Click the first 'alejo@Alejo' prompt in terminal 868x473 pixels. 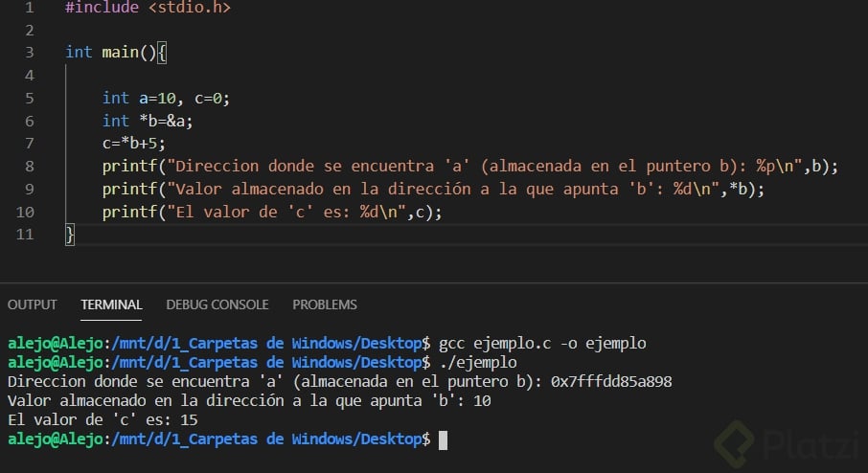56,344
